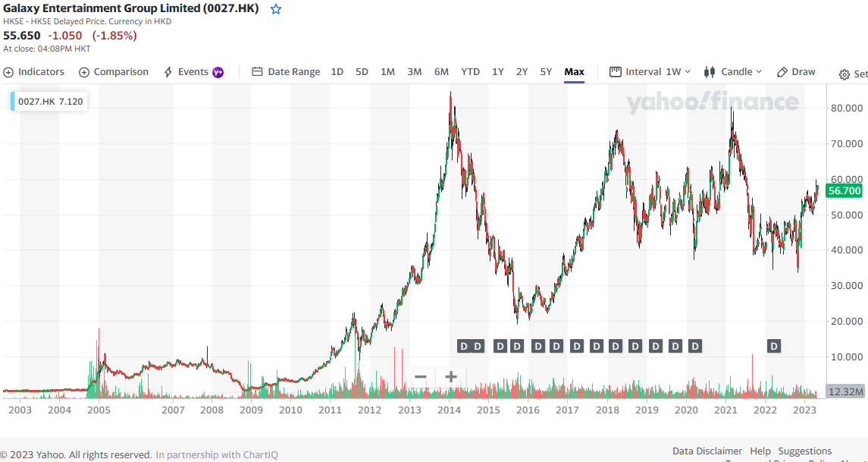Click the 2014 year label on axis
The width and height of the screenshot is (868, 462).
point(450,410)
